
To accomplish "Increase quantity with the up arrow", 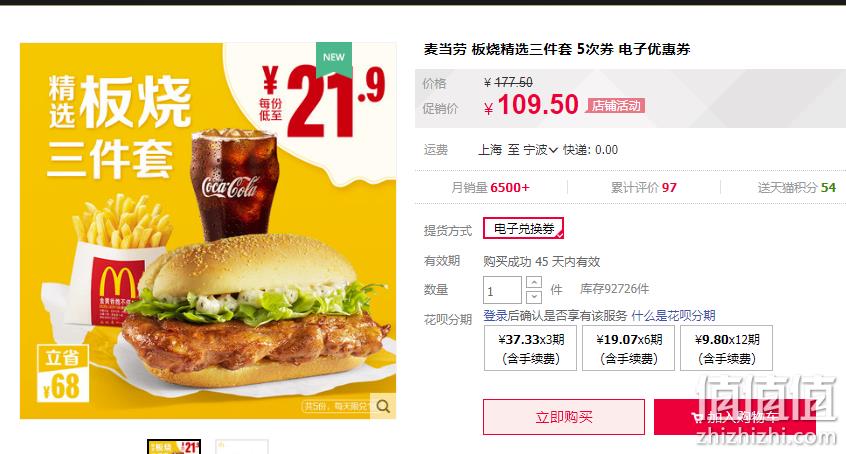I will click(534, 282).
